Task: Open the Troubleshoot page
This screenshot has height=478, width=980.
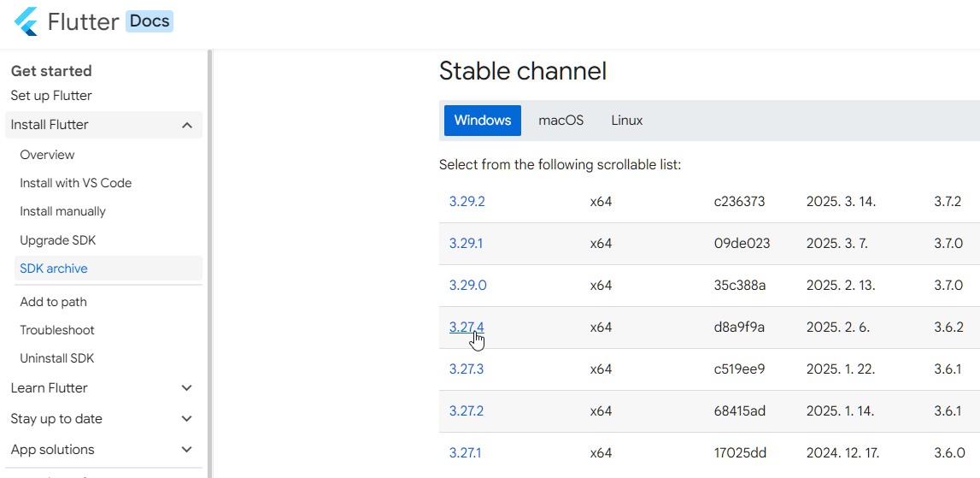Action: (x=57, y=330)
